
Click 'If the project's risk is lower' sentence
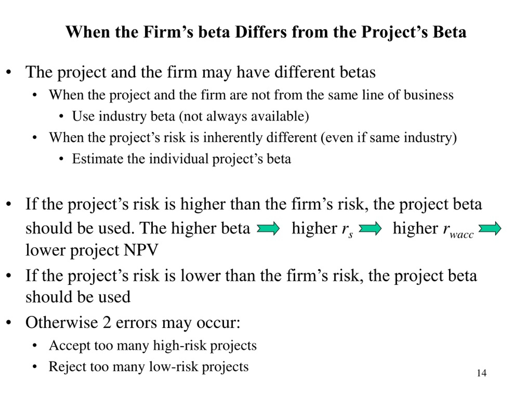coord(251,276)
